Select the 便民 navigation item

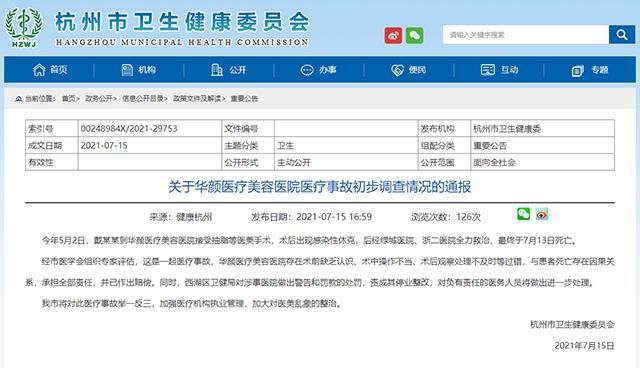click(x=409, y=70)
